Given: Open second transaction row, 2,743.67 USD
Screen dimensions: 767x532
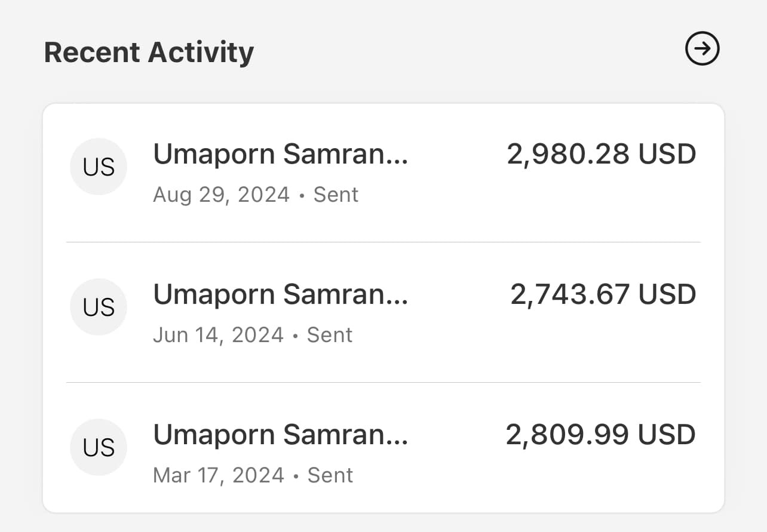Looking at the screenshot, I should (x=383, y=312).
